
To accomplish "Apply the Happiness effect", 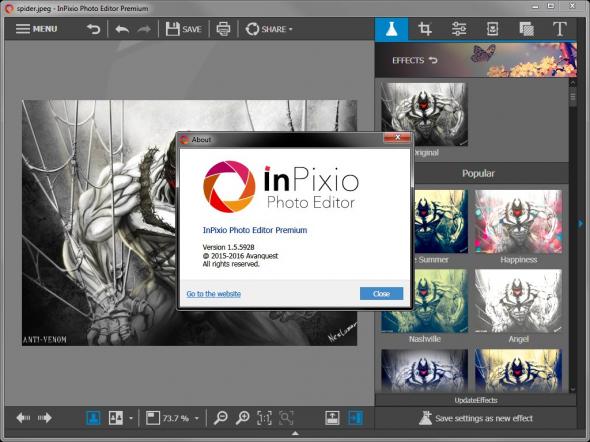I will (x=518, y=221).
